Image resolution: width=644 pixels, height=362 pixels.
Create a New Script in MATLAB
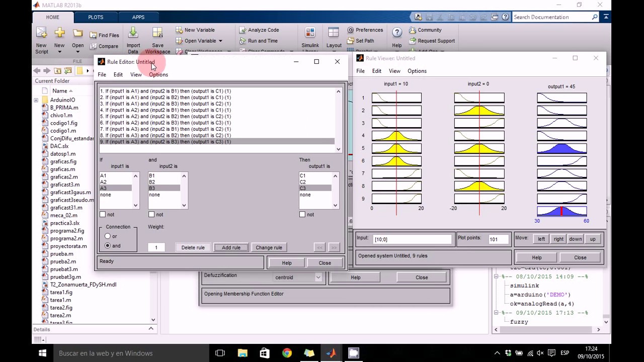coord(41,40)
